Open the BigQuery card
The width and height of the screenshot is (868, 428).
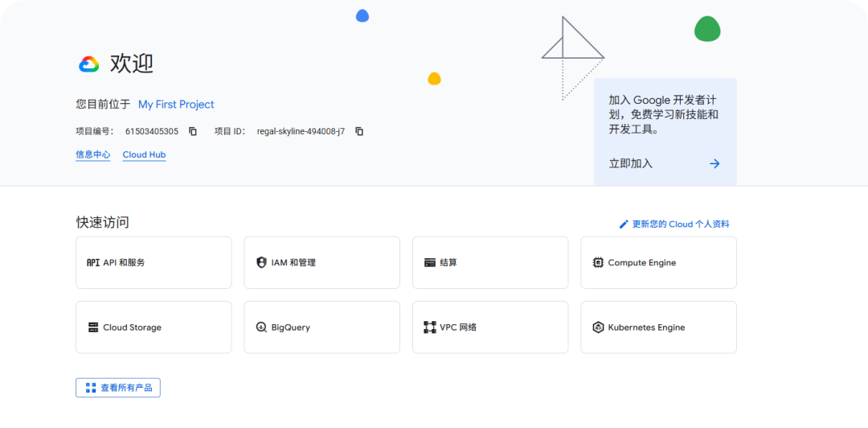(x=321, y=327)
